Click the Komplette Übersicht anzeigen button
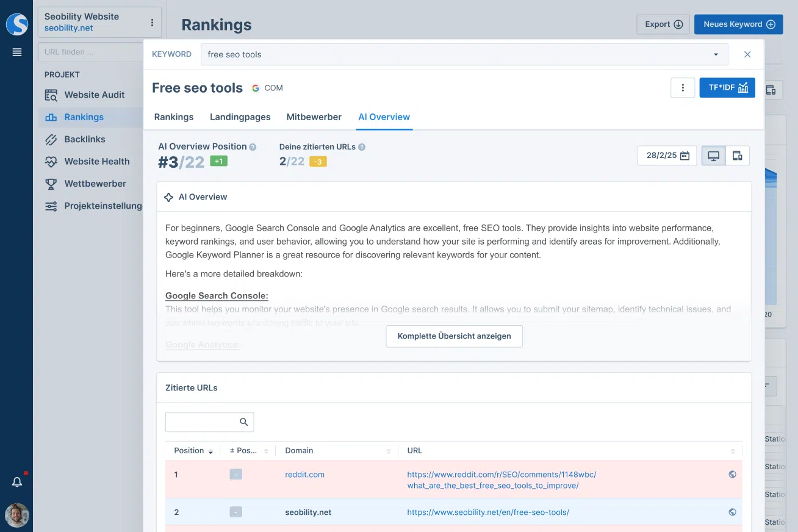 coord(454,336)
